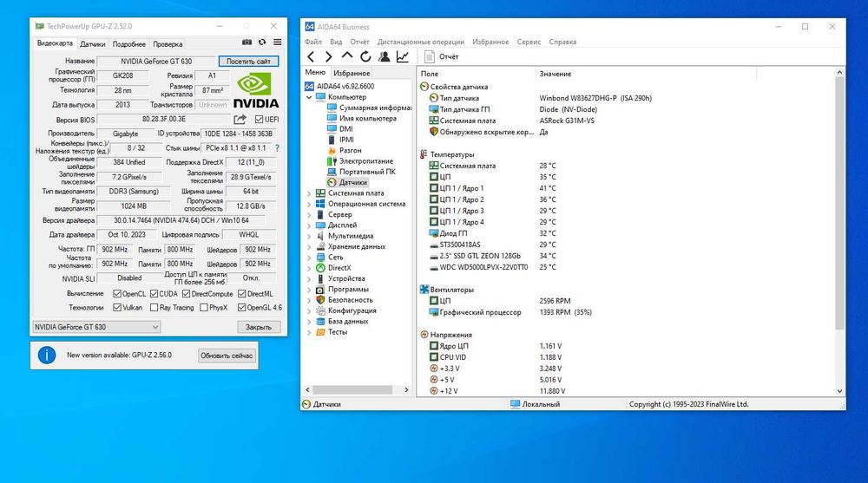Click the sensor list scroll-up arrow

pos(839,73)
